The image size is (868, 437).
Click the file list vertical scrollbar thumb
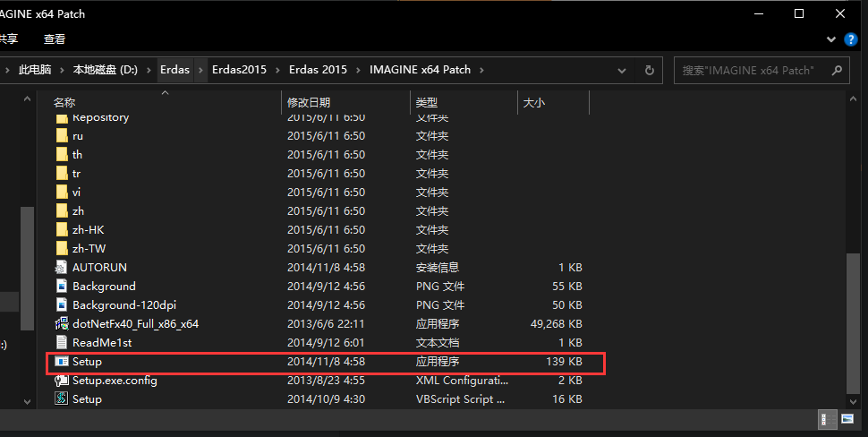click(x=853, y=323)
